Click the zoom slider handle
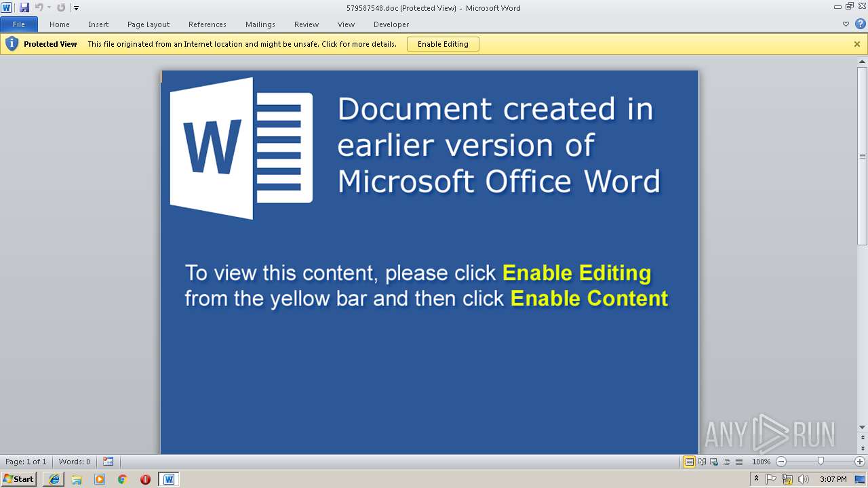Screen dimensions: 868x488 tap(821, 462)
